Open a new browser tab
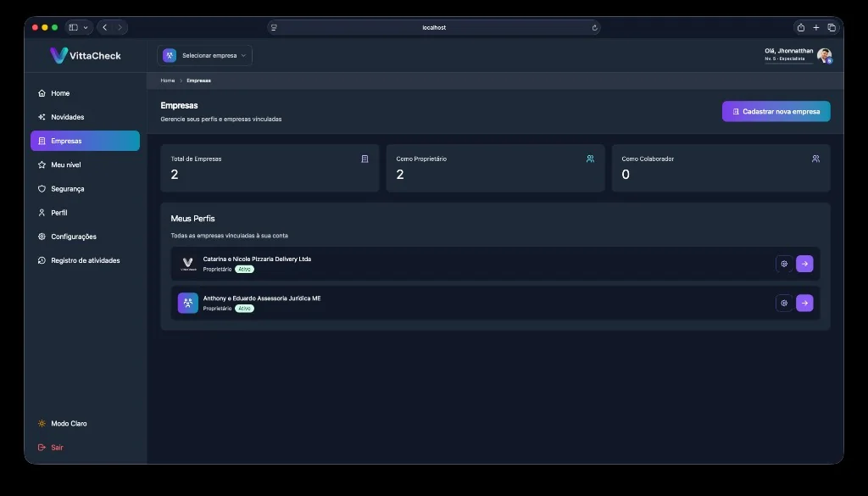 click(x=816, y=27)
